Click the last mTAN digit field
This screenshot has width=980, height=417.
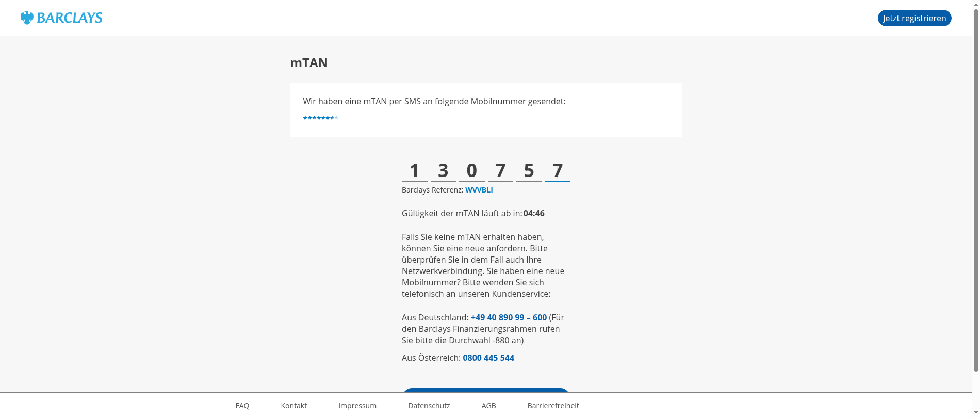click(x=558, y=170)
